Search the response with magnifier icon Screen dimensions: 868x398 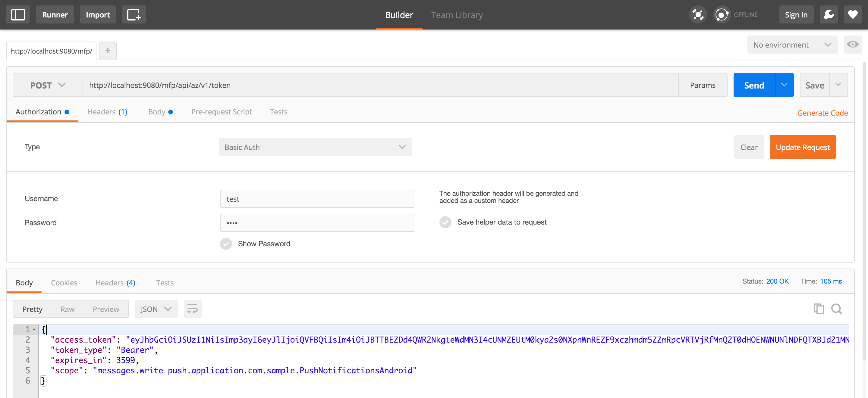[836, 309]
